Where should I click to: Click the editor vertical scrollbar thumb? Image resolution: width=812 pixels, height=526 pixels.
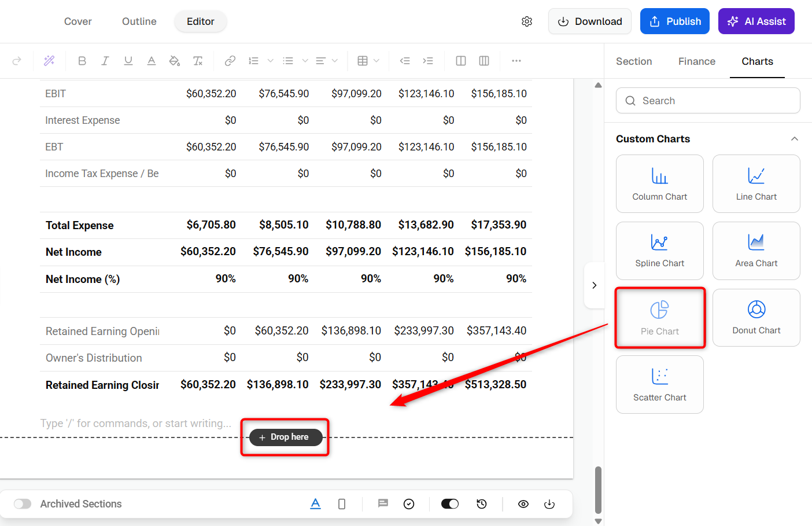tap(598, 490)
